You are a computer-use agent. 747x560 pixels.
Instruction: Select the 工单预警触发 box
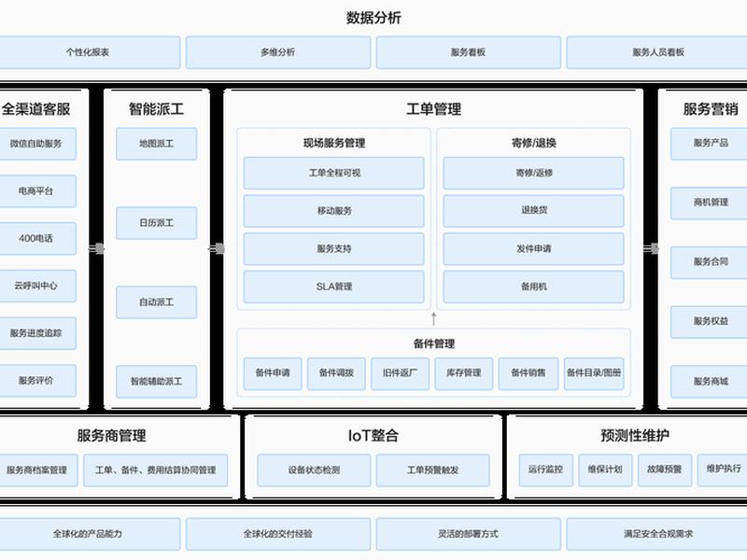(x=433, y=470)
